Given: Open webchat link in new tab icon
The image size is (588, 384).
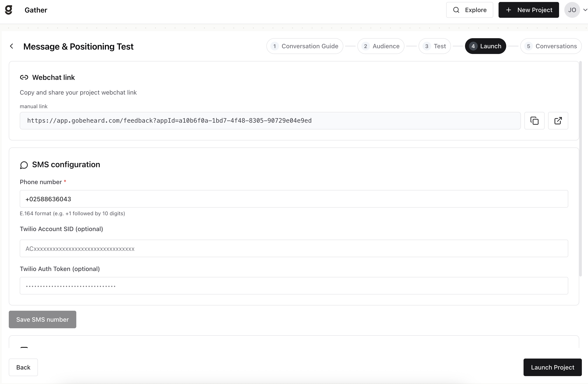Looking at the screenshot, I should pos(558,121).
